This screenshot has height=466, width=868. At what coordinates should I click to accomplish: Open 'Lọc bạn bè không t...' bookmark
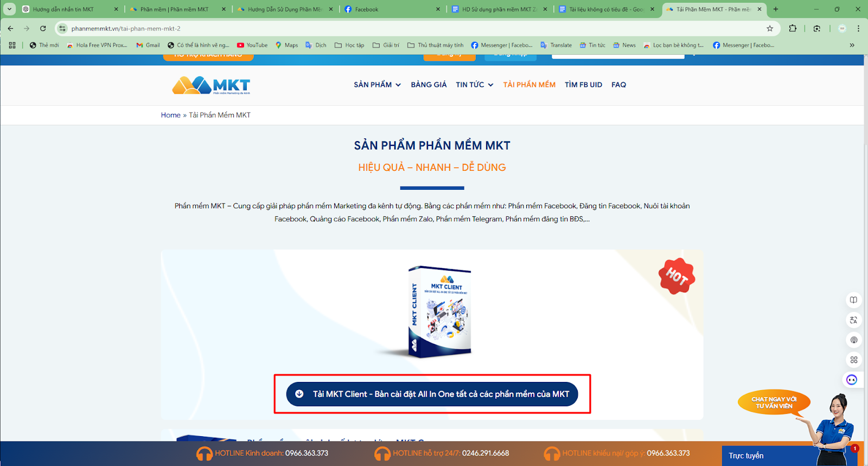[673, 45]
